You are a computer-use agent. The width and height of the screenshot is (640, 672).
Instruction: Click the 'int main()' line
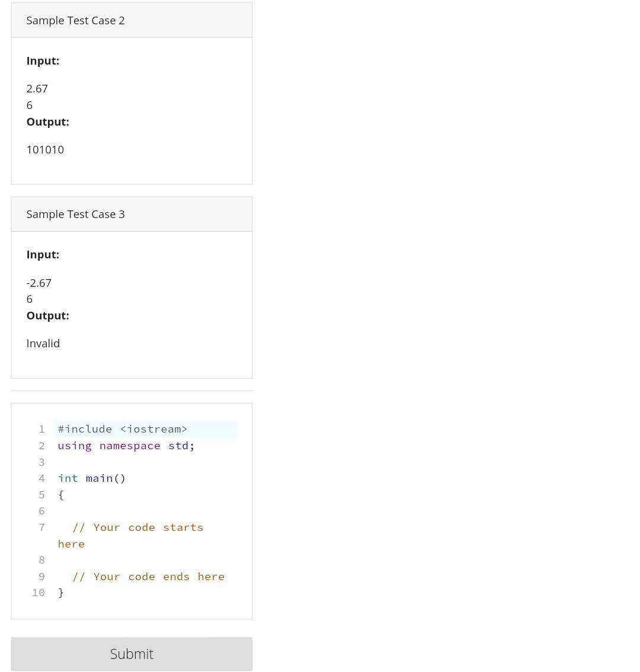(92, 478)
